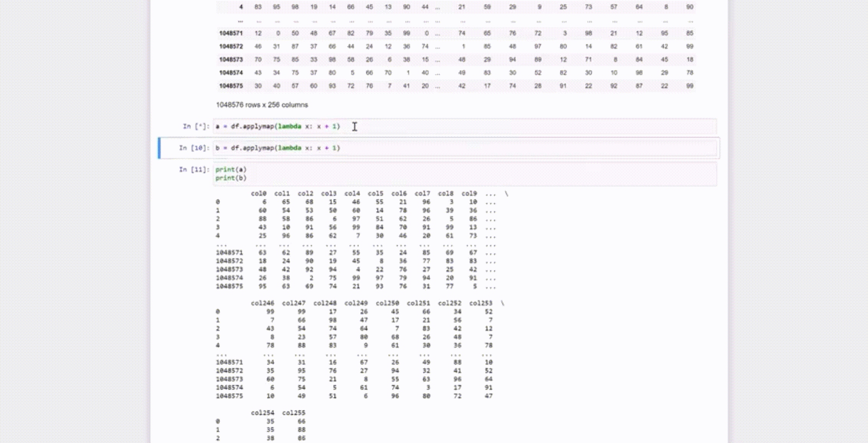The image size is (868, 443).
Task: Click the col251 header in printed output
Action: pyautogui.click(x=418, y=303)
